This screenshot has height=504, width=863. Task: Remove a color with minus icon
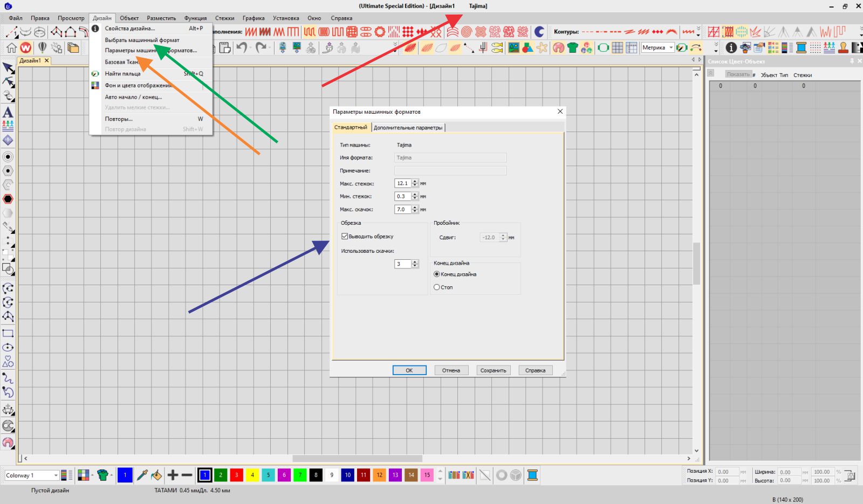coord(187,475)
